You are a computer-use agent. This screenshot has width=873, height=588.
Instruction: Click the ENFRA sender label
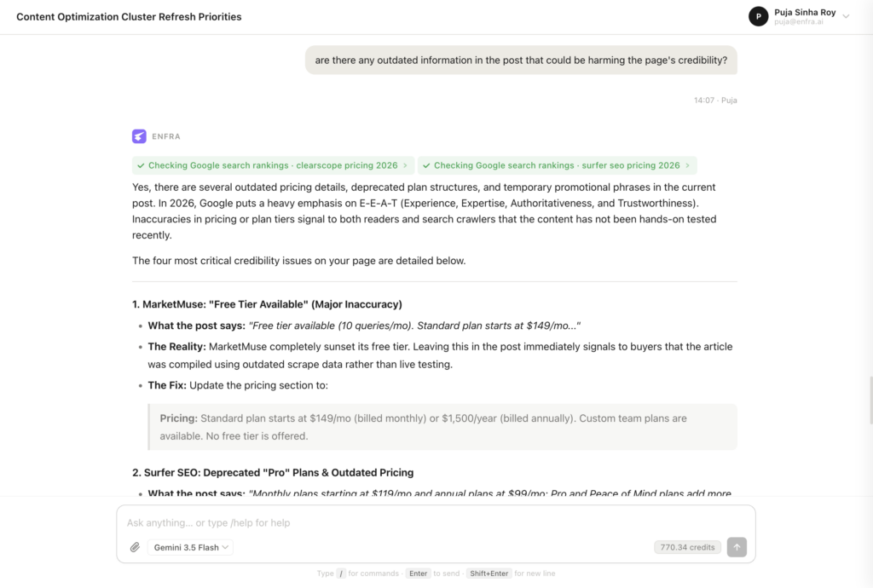pyautogui.click(x=166, y=136)
